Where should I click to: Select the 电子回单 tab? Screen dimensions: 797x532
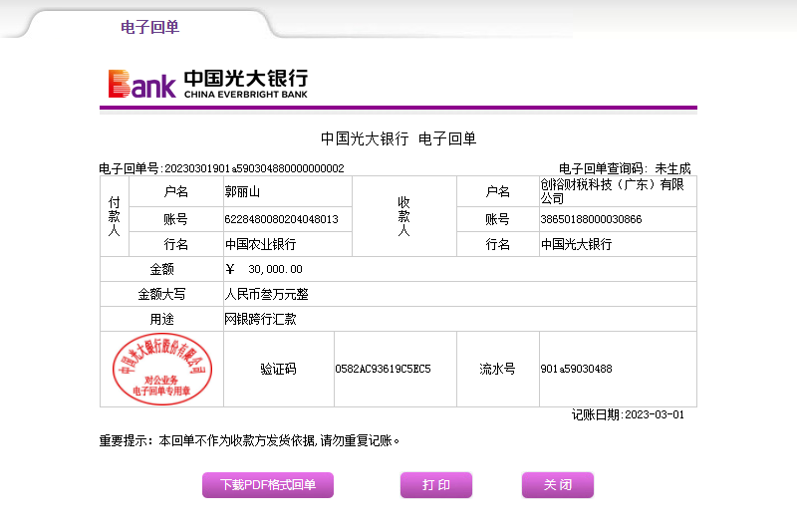coord(149,27)
